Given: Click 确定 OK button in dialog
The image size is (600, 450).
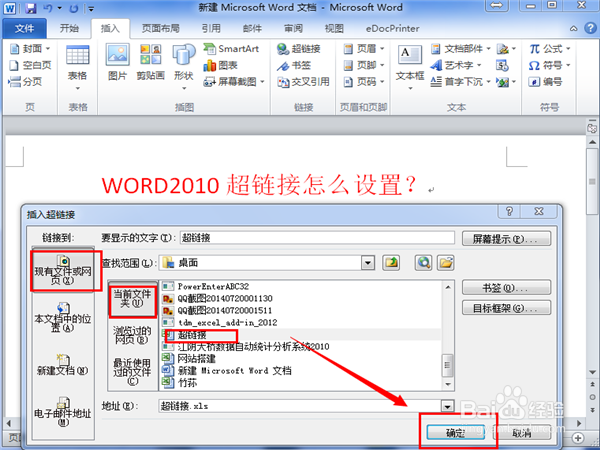Looking at the screenshot, I should tap(456, 433).
